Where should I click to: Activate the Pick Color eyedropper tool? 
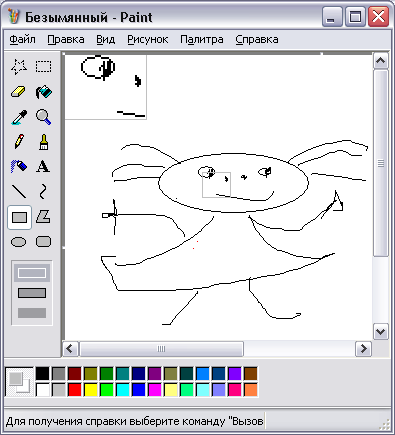[19, 117]
